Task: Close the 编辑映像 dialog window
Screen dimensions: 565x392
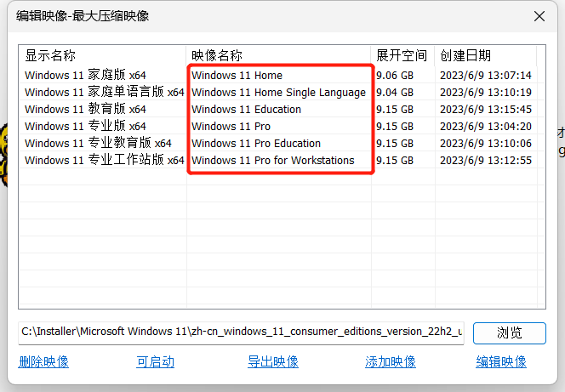Action: click(539, 16)
